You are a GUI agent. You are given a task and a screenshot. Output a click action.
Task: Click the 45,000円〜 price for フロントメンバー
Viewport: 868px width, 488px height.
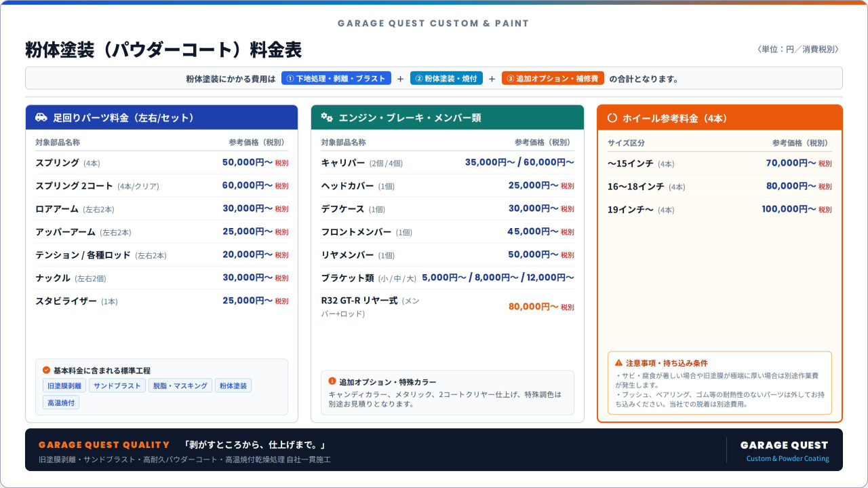coord(533,231)
